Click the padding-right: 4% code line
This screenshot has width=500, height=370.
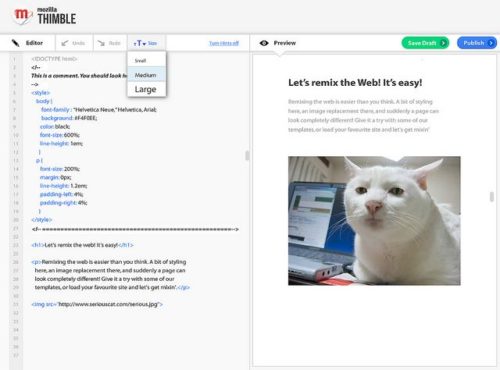(63, 203)
